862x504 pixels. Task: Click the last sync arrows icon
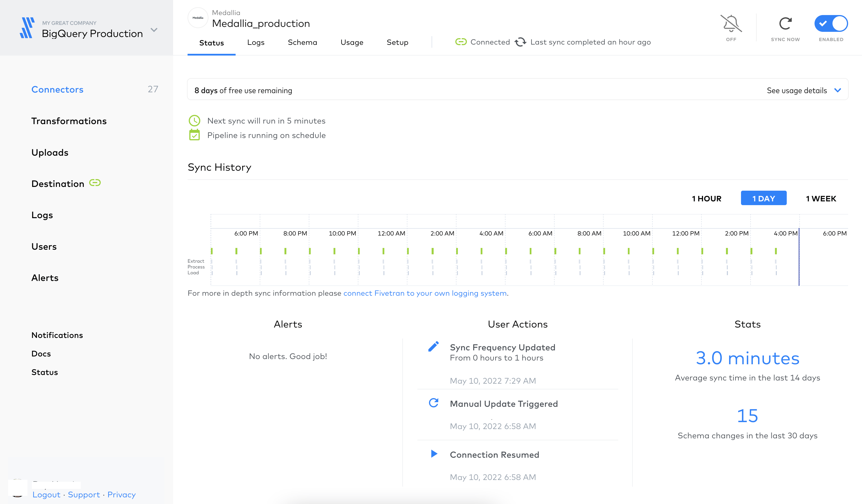[520, 42]
